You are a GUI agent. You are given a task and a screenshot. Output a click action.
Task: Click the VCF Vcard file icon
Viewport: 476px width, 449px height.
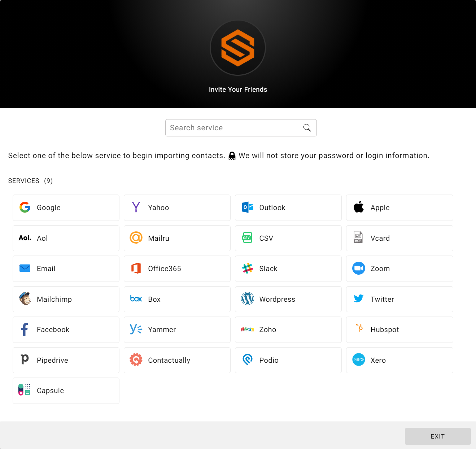358,237
